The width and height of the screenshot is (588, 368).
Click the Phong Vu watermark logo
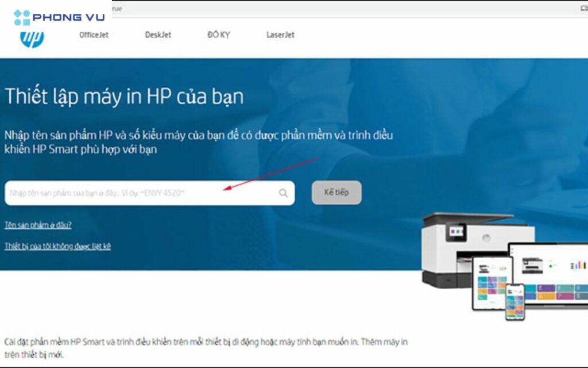[x=59, y=17]
